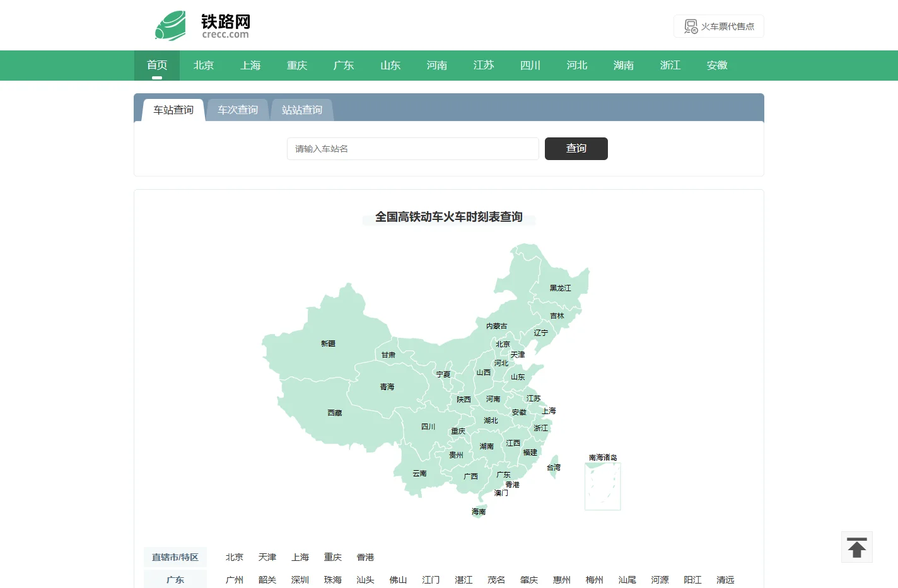Click the 查询 search button
The image size is (898, 588).
576,149
